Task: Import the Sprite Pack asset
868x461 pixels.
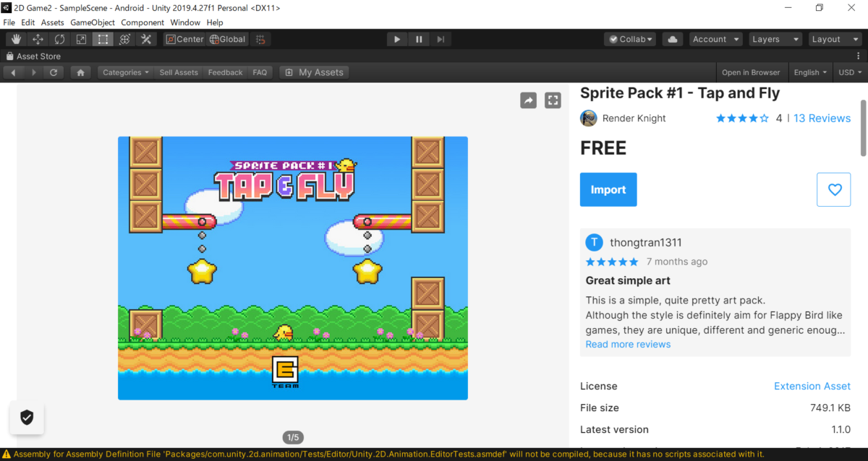Action: [x=608, y=189]
